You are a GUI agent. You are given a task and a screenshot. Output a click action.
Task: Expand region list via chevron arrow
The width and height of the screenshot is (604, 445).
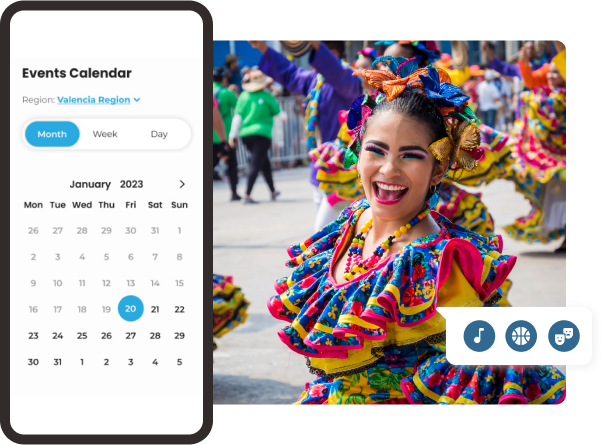(x=137, y=100)
